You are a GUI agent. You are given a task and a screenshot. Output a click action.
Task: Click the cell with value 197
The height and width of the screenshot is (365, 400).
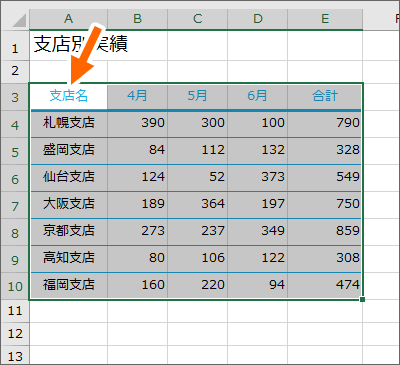[258, 205]
